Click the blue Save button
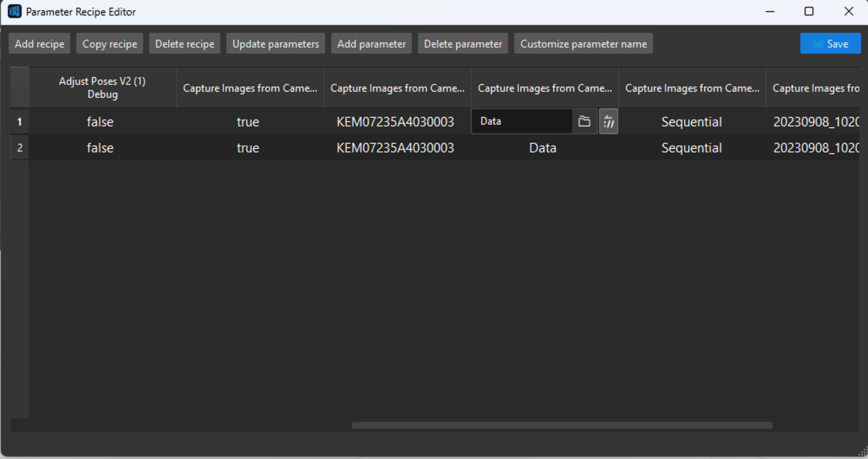 pos(830,43)
